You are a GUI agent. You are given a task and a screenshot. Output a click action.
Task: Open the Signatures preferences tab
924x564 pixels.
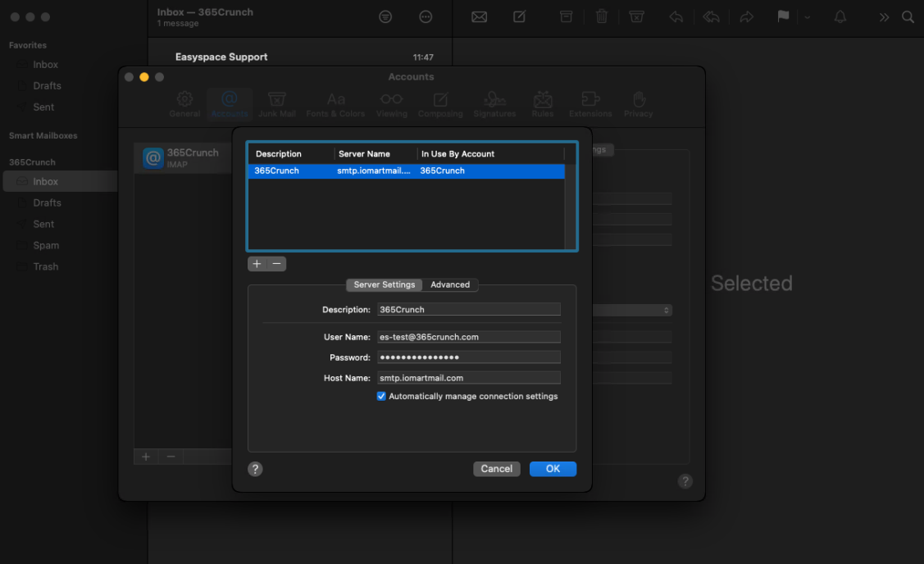tap(494, 105)
